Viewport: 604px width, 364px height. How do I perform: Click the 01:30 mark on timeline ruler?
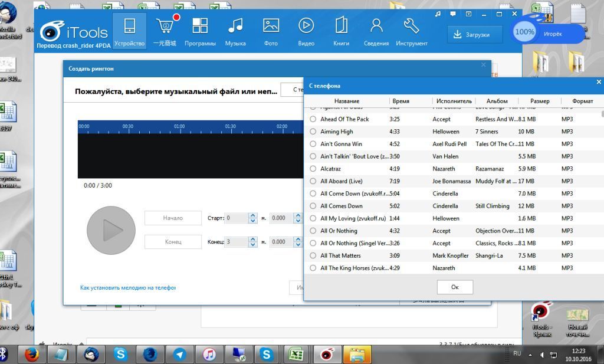(x=231, y=127)
